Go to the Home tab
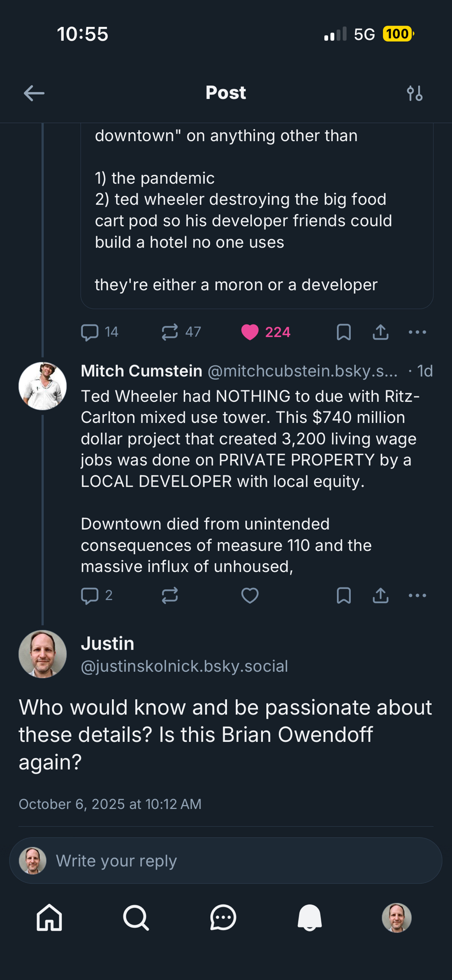Screen dimensions: 452x980 coord(50,917)
